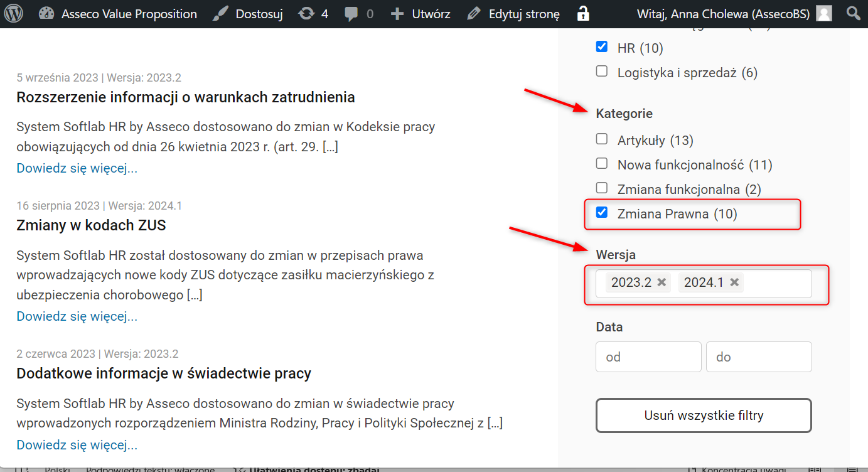Click the Anna Cholewa avatar image

pos(823,13)
